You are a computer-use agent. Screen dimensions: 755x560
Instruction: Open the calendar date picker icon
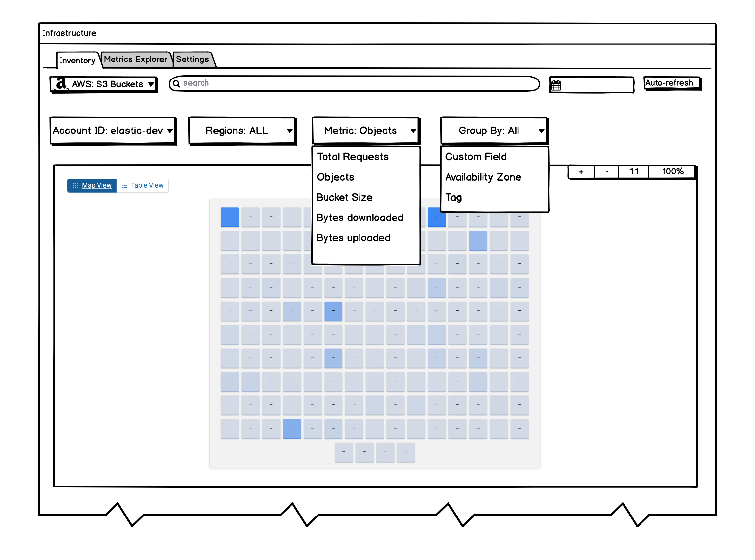pyautogui.click(x=556, y=84)
